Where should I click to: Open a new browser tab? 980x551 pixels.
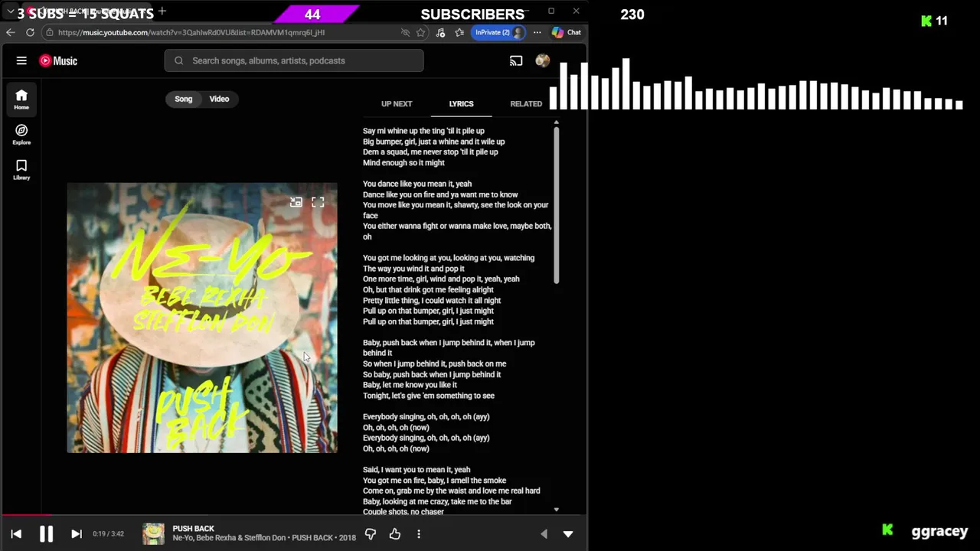click(162, 11)
